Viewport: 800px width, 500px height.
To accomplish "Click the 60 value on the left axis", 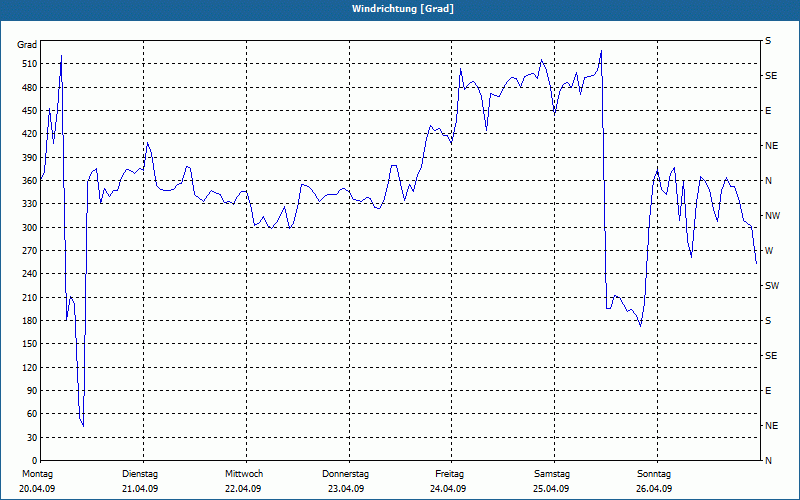I will [32, 414].
